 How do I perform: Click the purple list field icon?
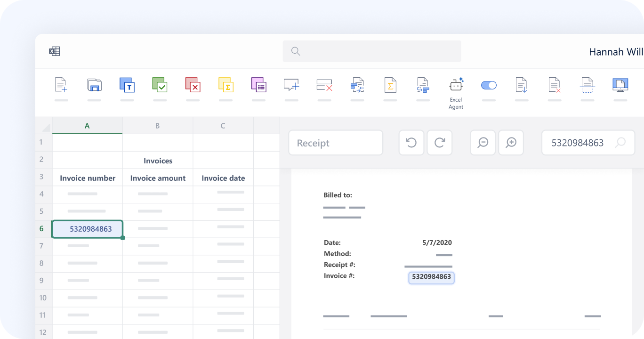click(x=258, y=85)
